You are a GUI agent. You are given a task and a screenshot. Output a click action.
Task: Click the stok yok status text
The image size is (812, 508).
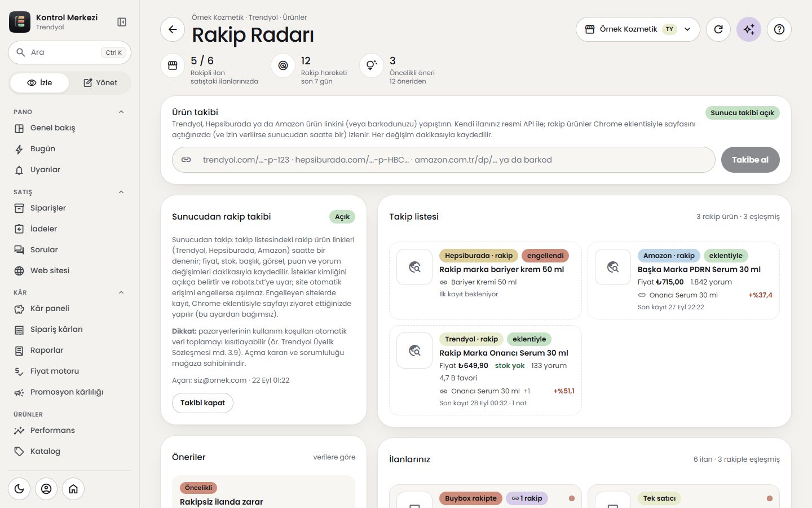(x=510, y=366)
